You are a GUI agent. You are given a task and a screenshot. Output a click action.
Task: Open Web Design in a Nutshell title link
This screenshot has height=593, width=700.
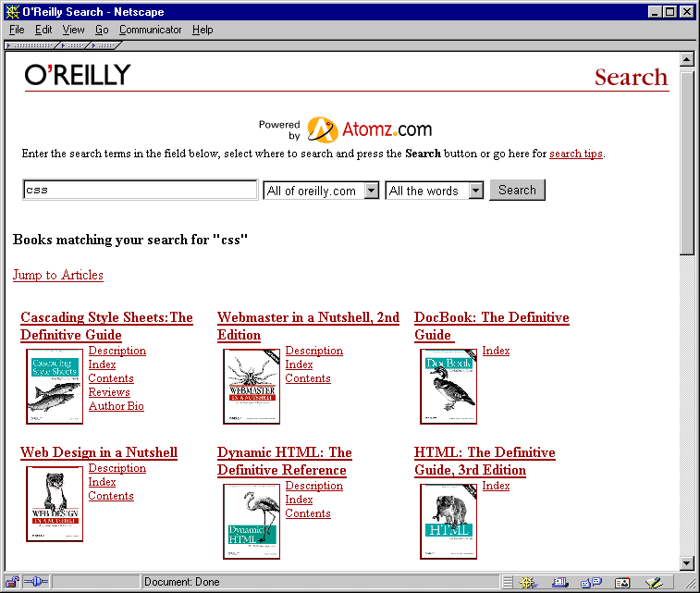coord(99,452)
